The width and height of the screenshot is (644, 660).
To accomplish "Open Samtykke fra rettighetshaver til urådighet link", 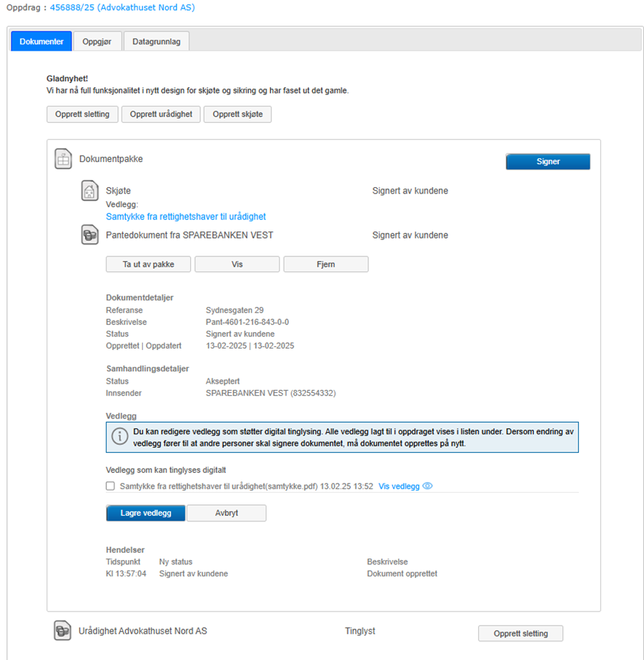I will 186,216.
